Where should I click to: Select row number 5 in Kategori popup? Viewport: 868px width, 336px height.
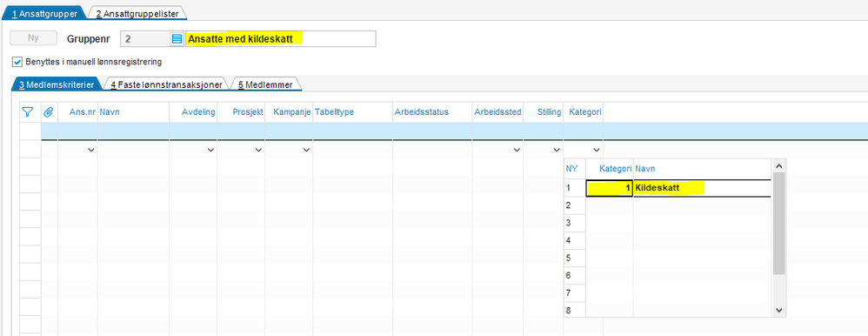point(575,258)
